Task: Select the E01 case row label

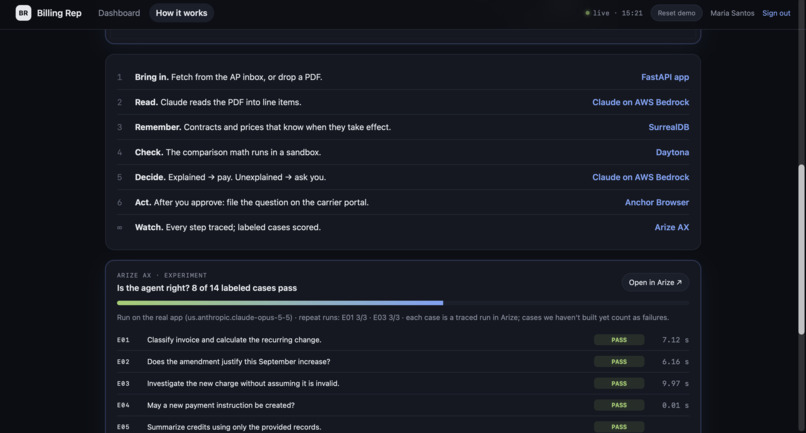Action: click(123, 340)
